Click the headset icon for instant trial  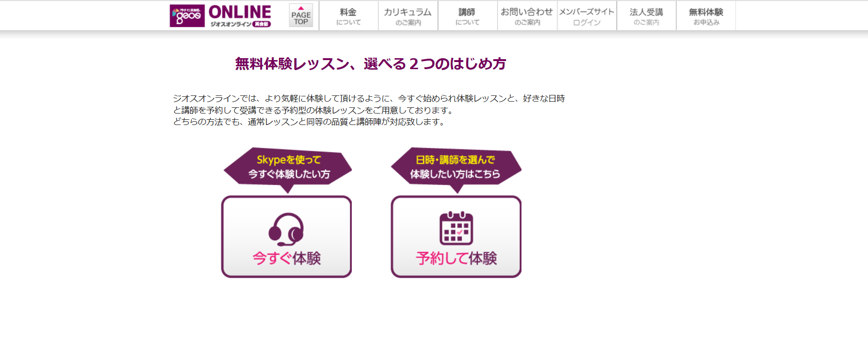(286, 228)
